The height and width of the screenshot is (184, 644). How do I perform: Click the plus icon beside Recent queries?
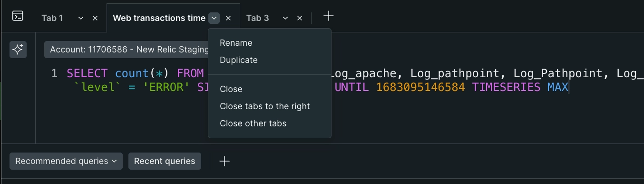224,161
